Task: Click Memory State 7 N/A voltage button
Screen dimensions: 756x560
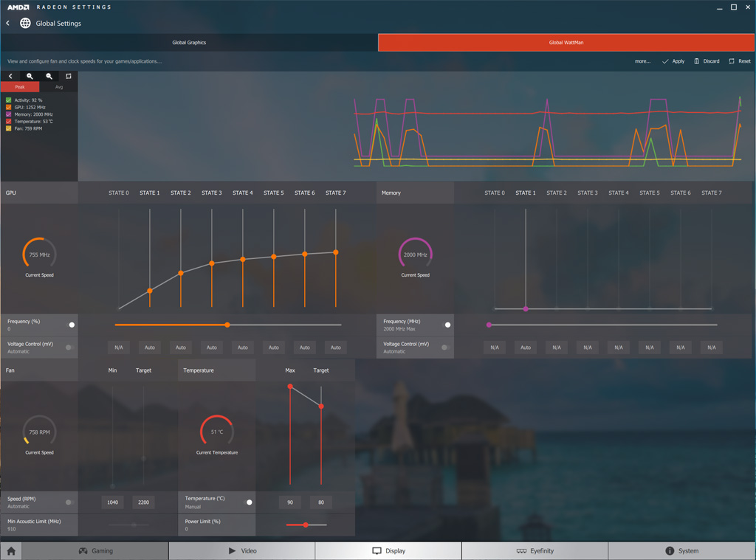Action: click(x=712, y=348)
